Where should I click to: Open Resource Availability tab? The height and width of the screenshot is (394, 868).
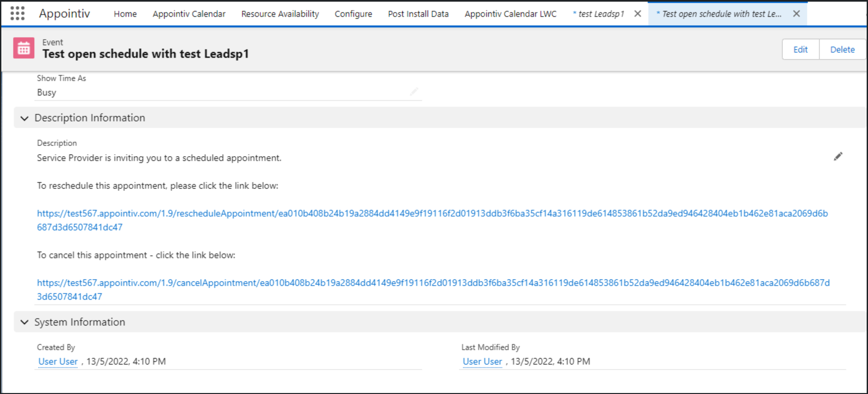[280, 14]
